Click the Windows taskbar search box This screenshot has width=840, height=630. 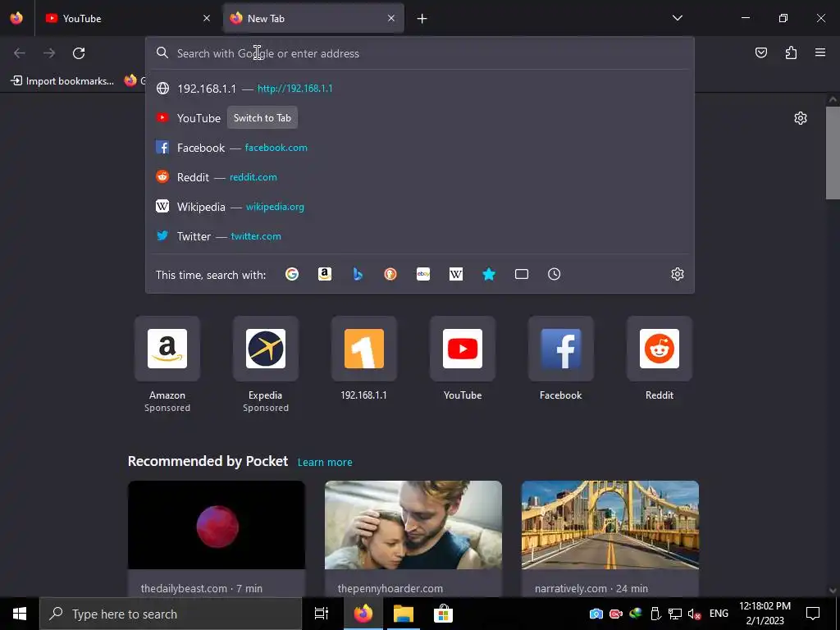[171, 614]
